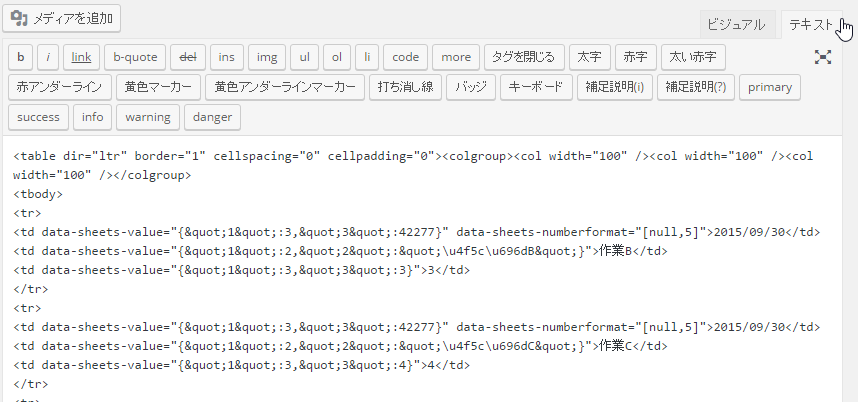The height and width of the screenshot is (402, 858).
Task: Insert the badge (バッジ) style
Action: click(470, 87)
